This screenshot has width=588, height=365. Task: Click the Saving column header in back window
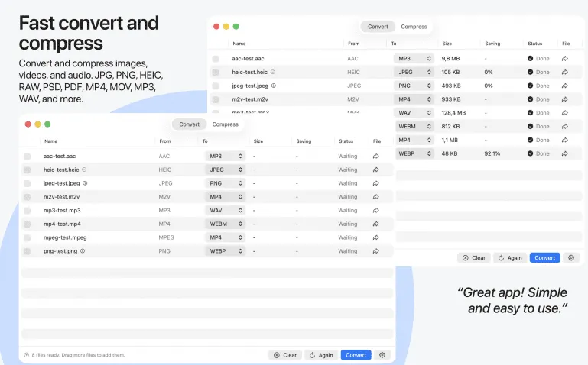click(492, 44)
